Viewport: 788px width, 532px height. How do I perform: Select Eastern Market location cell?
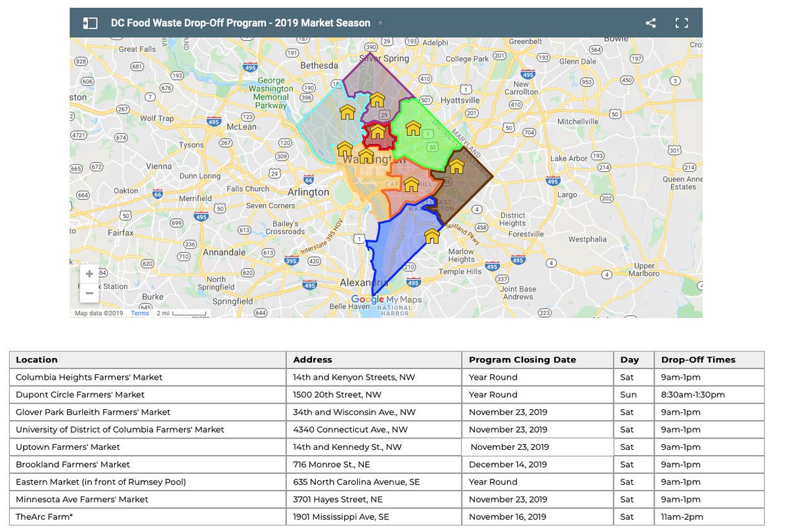(x=148, y=482)
